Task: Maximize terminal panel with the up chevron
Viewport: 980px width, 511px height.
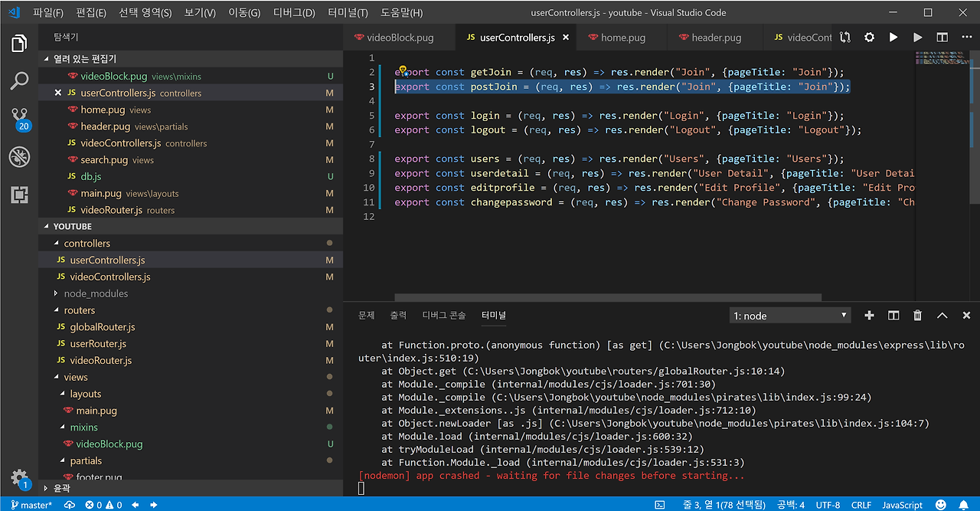Action: pyautogui.click(x=942, y=316)
